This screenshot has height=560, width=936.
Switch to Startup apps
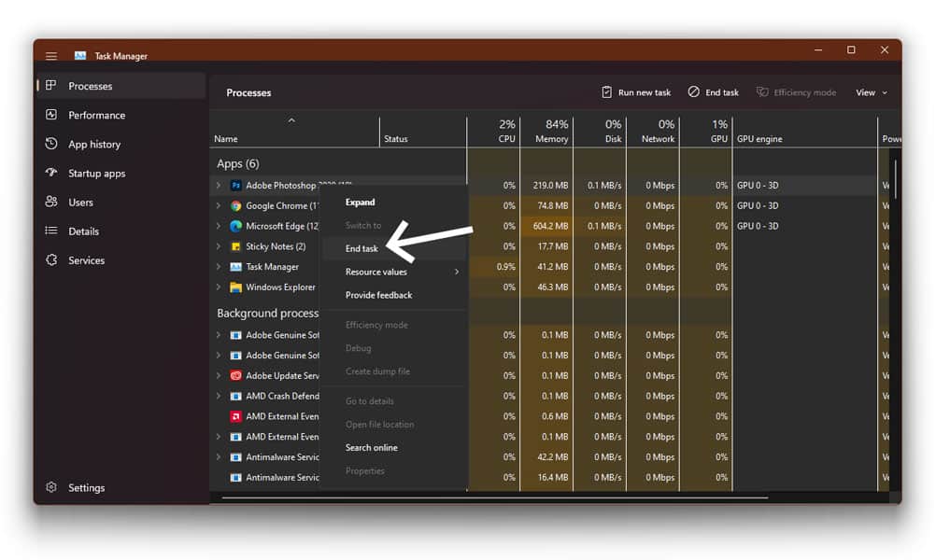click(121, 174)
